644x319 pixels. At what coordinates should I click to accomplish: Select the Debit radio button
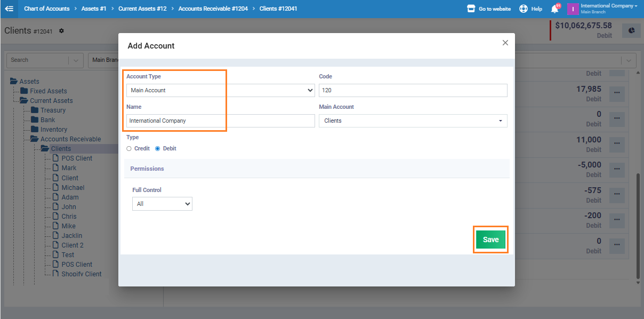[x=157, y=149]
